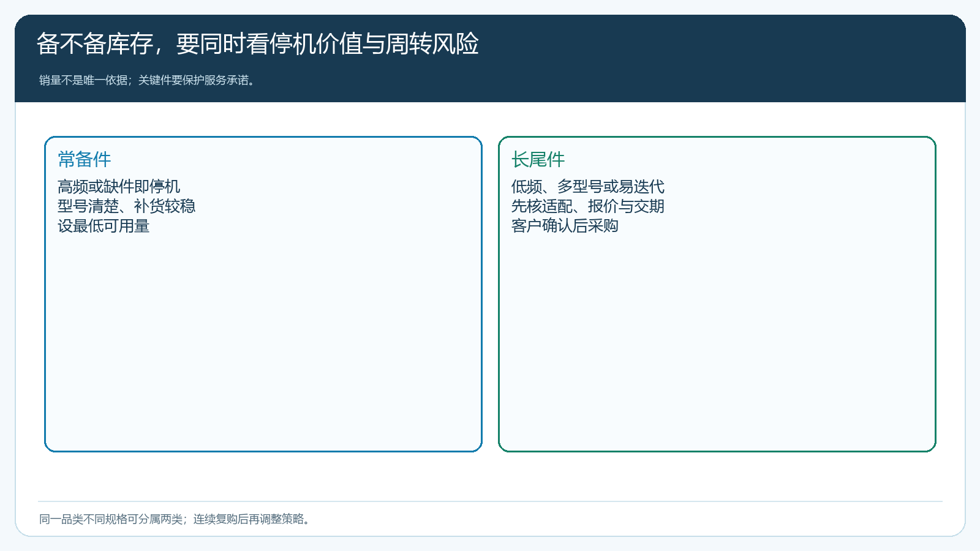
Task: Click the subtitle 销量不是唯一依据
Action: (148, 80)
